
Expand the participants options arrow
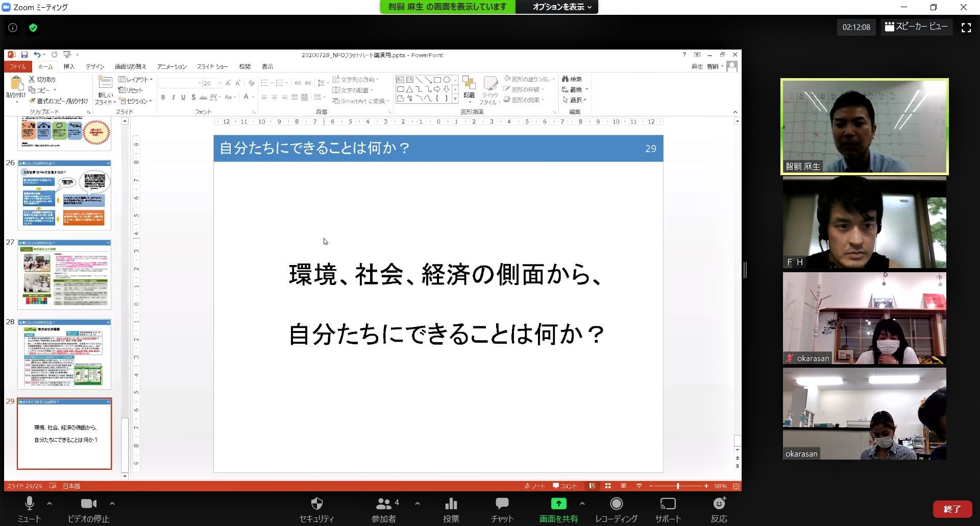(x=418, y=504)
